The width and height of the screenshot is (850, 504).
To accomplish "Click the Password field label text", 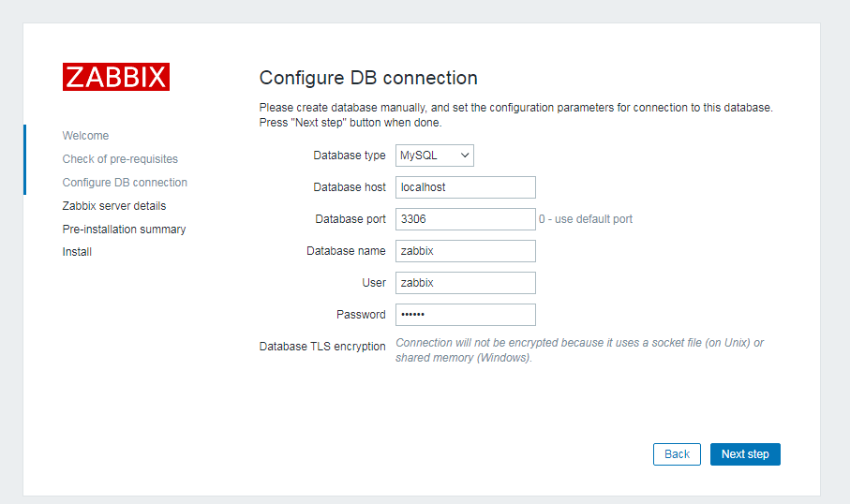I will point(361,315).
